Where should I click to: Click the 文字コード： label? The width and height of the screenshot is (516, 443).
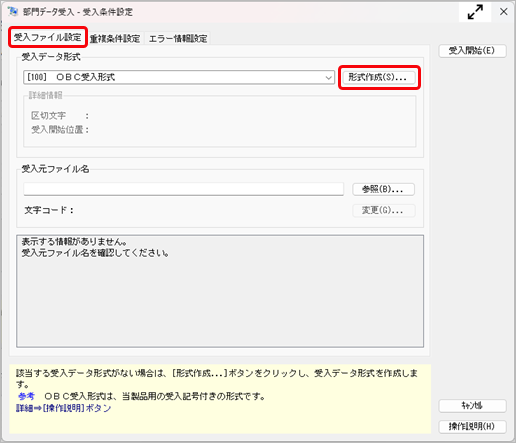pos(49,210)
